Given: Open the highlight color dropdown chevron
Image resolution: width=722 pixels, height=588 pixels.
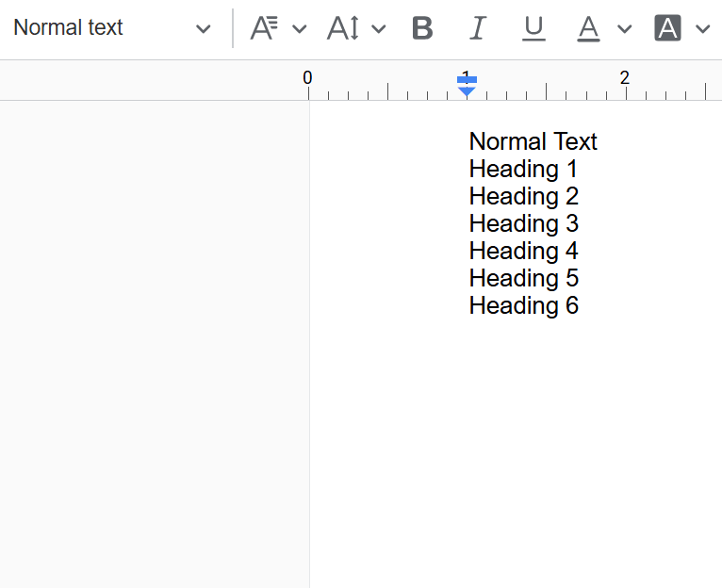Looking at the screenshot, I should coord(702,29).
